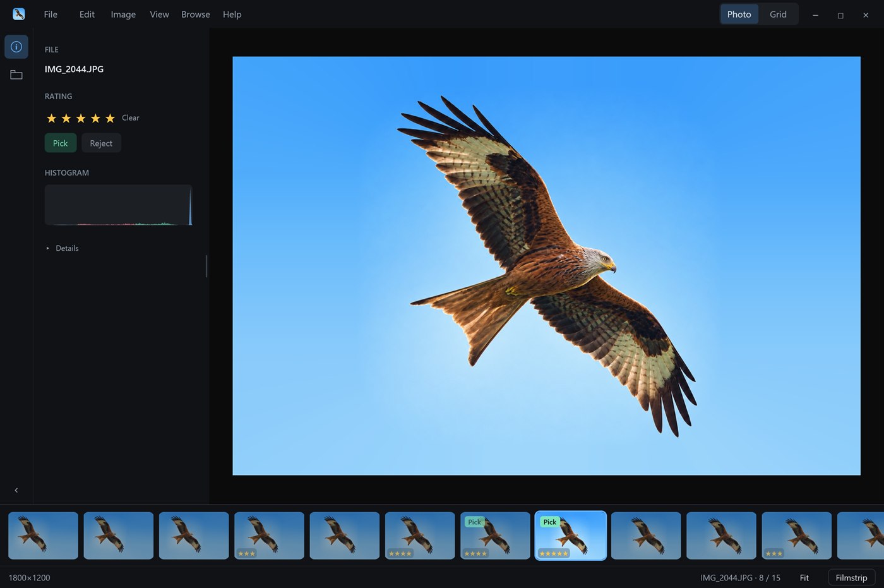
Task: Click the fifth rating star
Action: 110,118
